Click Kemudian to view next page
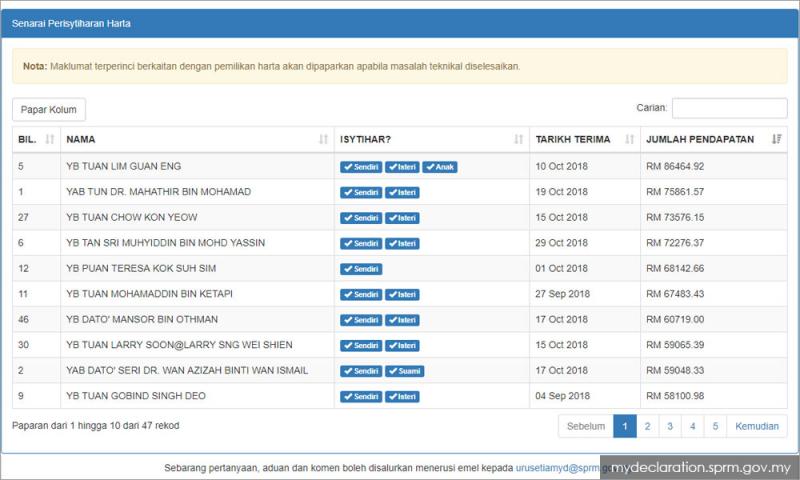Screen dimensions: 800x480 point(756,426)
